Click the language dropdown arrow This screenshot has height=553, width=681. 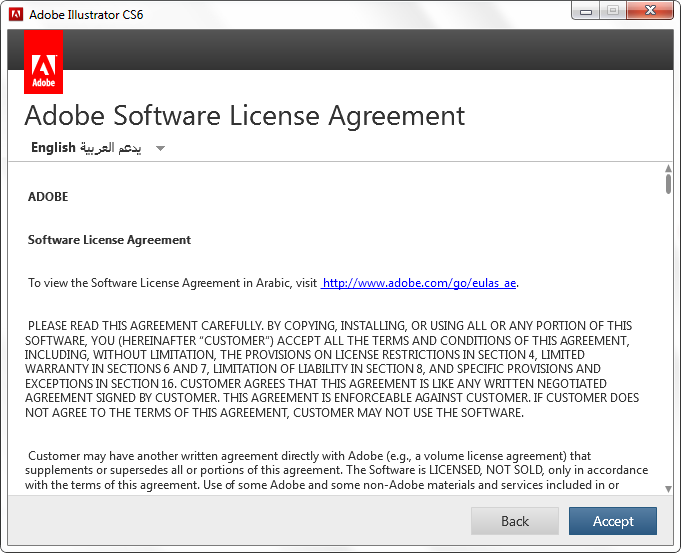(x=160, y=149)
